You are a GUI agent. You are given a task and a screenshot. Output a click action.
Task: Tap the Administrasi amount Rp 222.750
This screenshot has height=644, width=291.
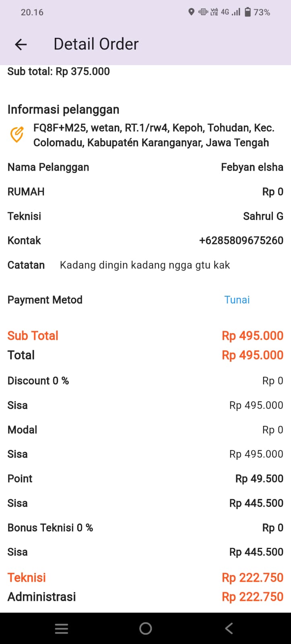(252, 597)
